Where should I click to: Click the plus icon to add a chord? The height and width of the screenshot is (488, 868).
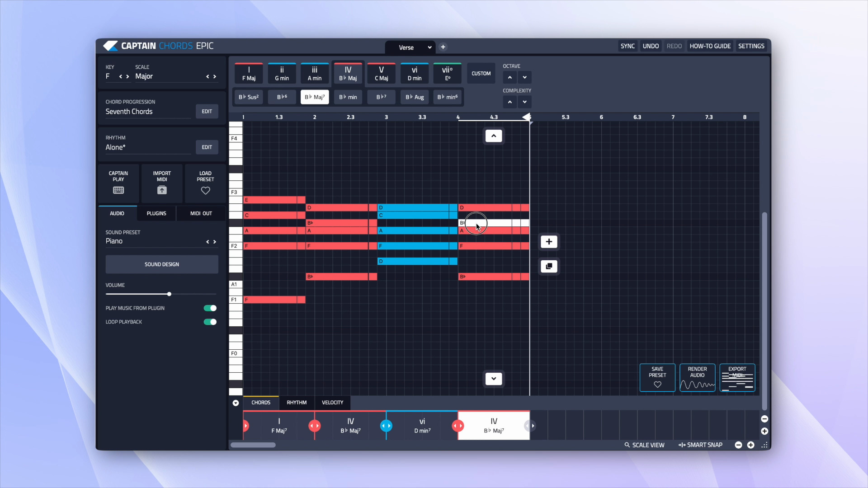549,242
